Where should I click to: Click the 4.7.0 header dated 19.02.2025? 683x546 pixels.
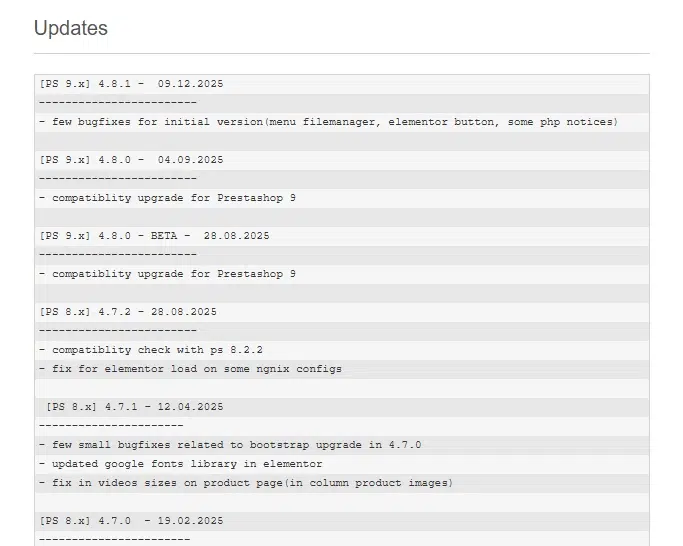click(x=131, y=521)
